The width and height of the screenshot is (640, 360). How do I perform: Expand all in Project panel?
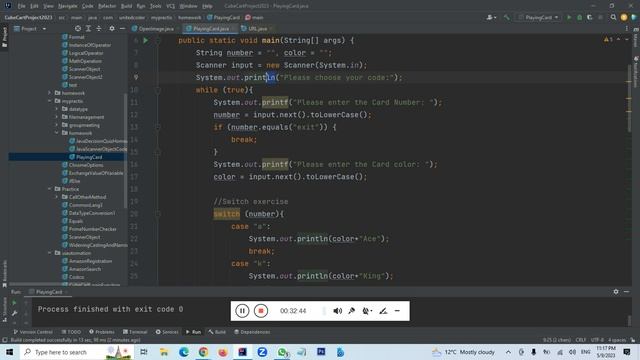pyautogui.click(x=88, y=29)
